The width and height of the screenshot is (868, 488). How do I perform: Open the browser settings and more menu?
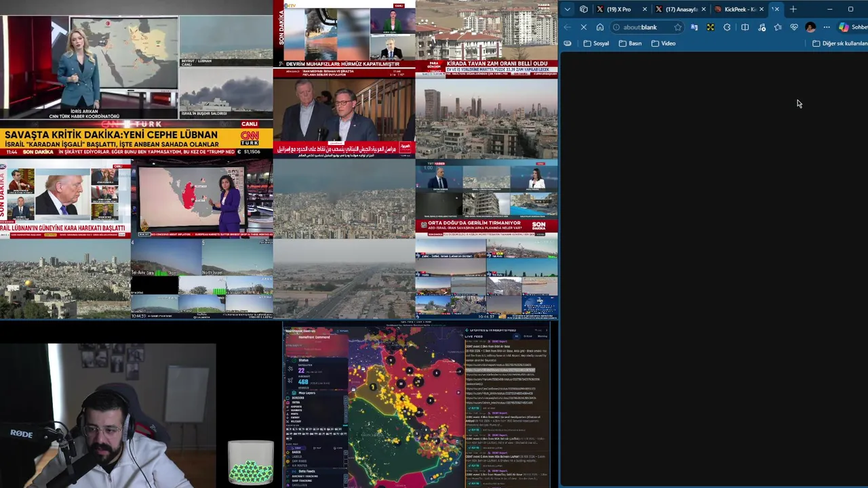(x=827, y=27)
